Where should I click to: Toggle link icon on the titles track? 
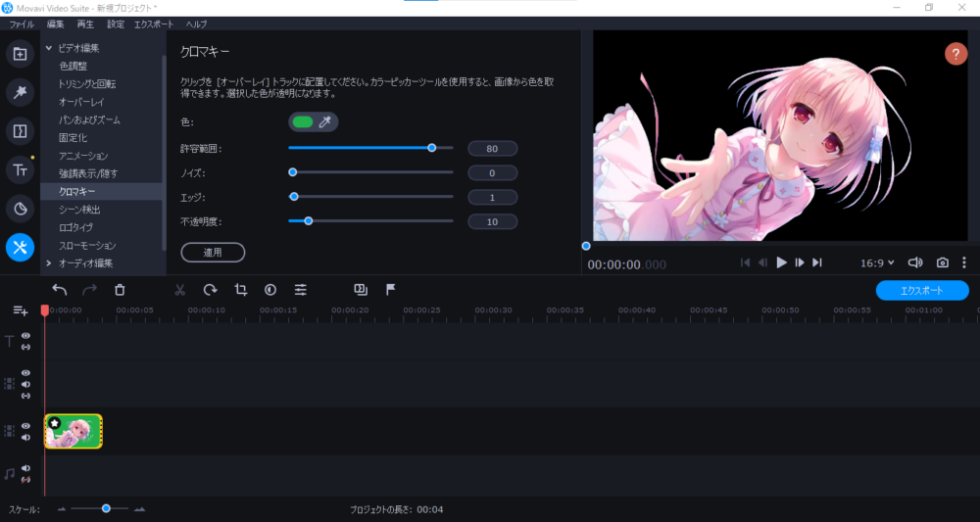[x=25, y=347]
